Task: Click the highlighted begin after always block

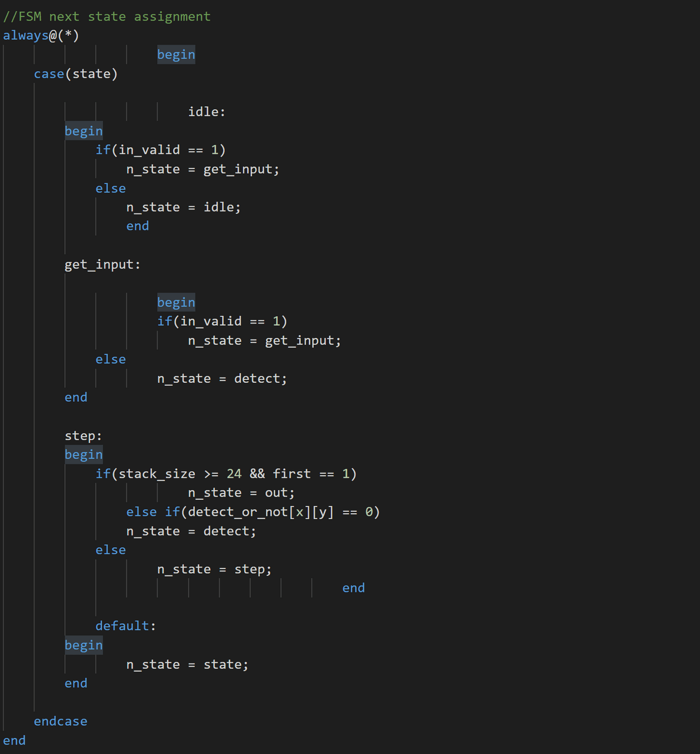Action: [x=175, y=54]
